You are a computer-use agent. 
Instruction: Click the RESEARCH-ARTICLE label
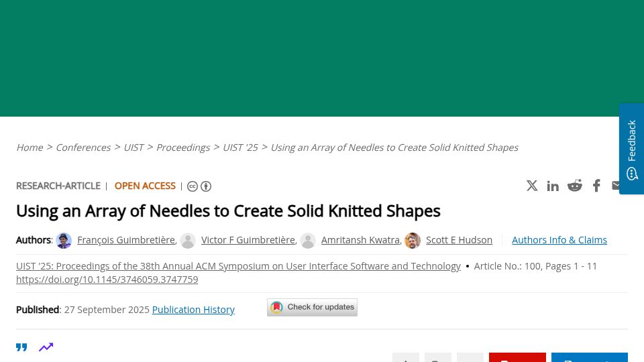[58, 186]
